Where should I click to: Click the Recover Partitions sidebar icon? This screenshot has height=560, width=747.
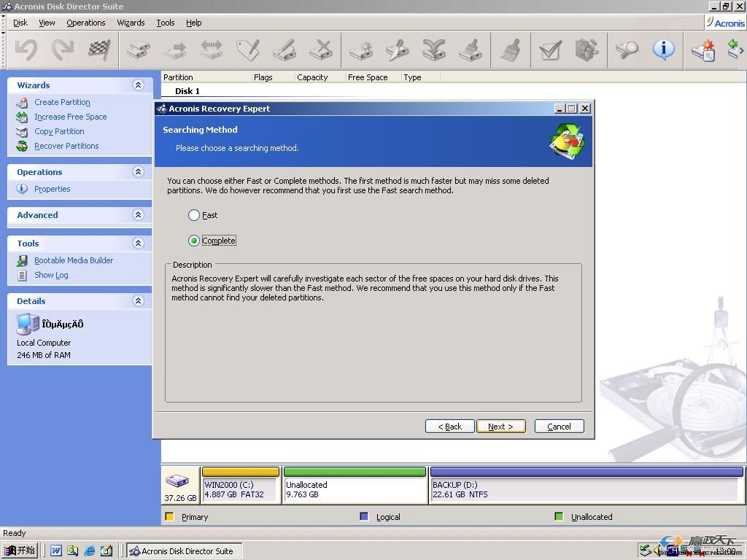click(22, 146)
